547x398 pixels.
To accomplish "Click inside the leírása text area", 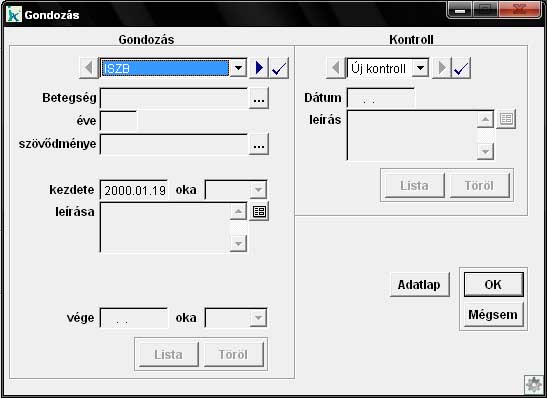I will 165,227.
